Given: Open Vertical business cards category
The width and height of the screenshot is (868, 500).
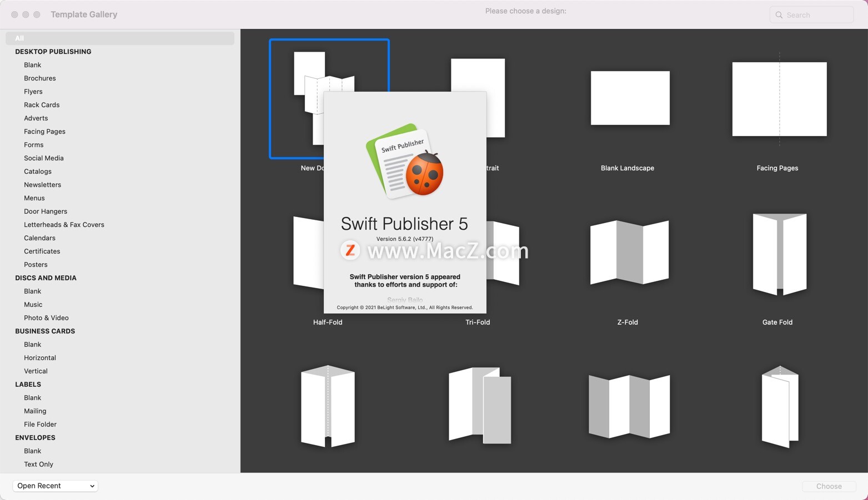Looking at the screenshot, I should [x=36, y=371].
